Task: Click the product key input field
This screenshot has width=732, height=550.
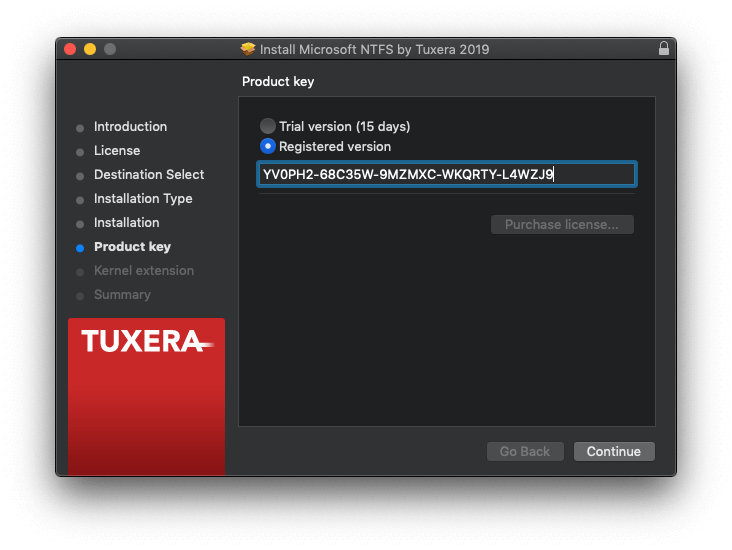Action: (447, 175)
